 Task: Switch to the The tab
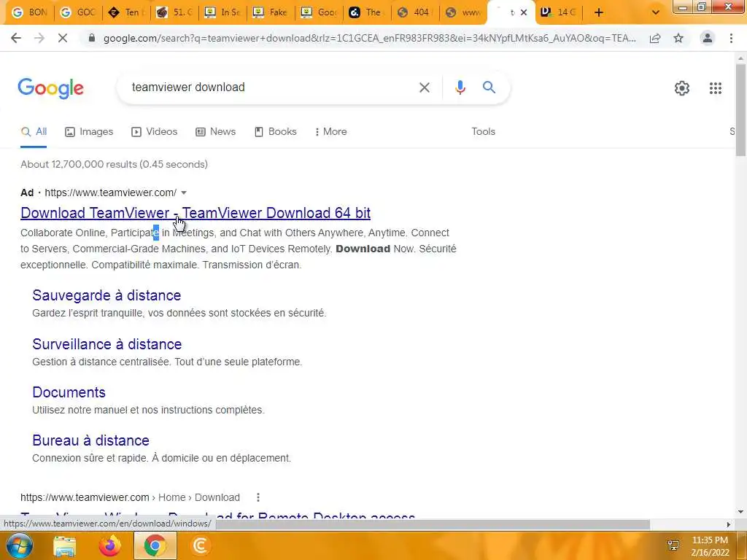[366, 12]
